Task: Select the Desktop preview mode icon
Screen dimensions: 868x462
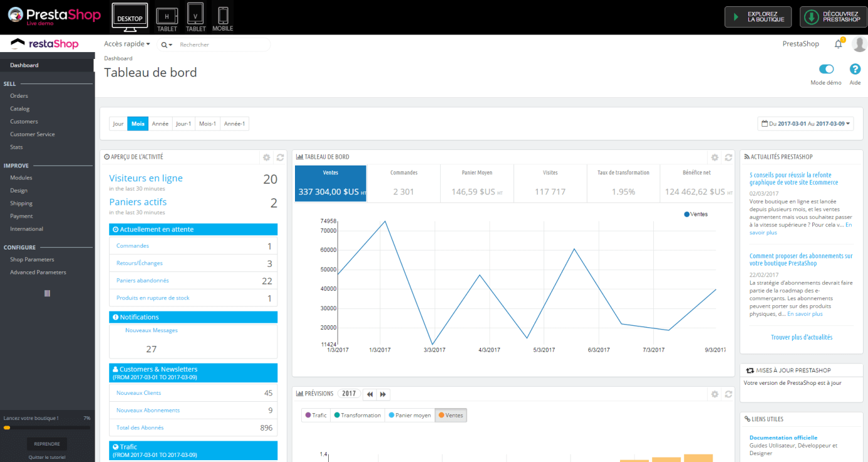Action: pyautogui.click(x=130, y=17)
